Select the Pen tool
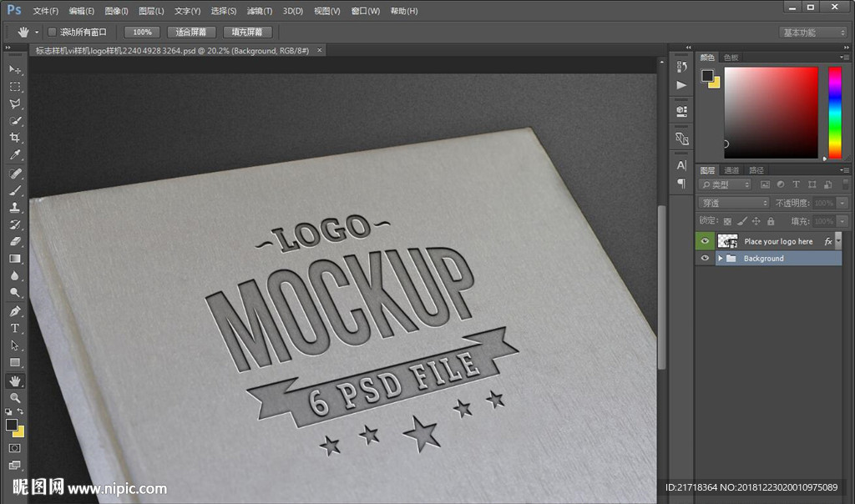Image resolution: width=855 pixels, height=504 pixels. [15, 311]
